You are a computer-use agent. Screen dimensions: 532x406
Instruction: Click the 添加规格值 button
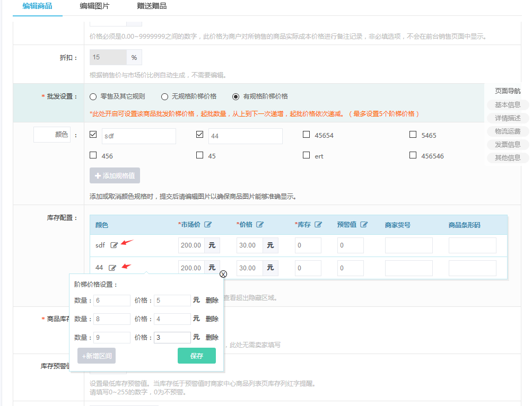coord(115,175)
